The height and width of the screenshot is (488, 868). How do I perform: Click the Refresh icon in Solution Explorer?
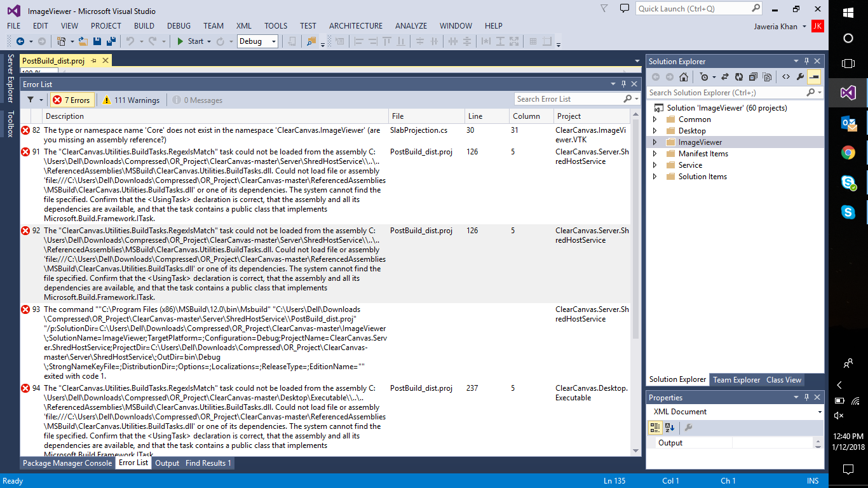[739, 76]
